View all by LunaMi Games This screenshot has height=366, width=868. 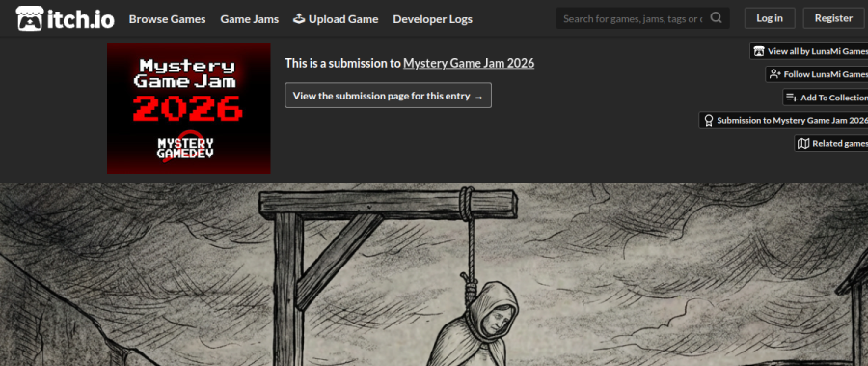pos(809,51)
